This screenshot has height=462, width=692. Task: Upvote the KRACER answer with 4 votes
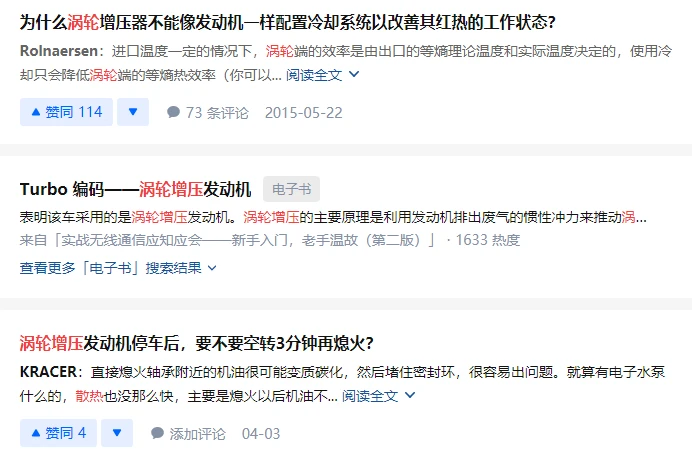(x=58, y=433)
